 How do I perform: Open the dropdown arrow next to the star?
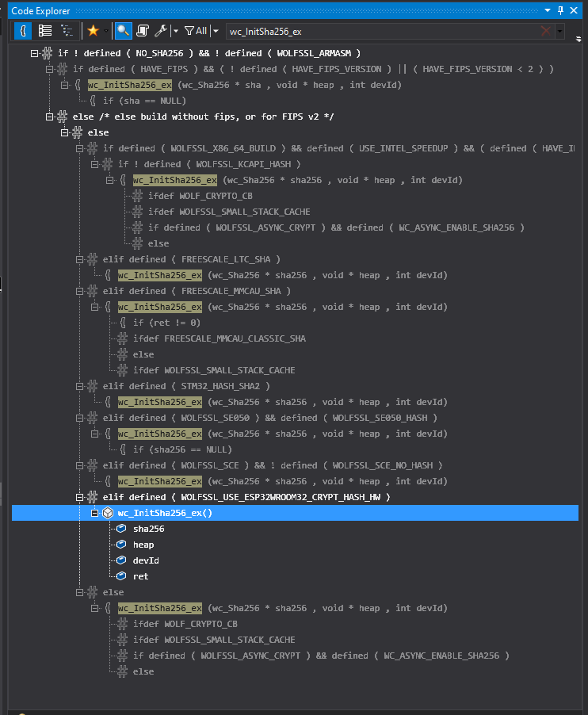click(x=105, y=31)
